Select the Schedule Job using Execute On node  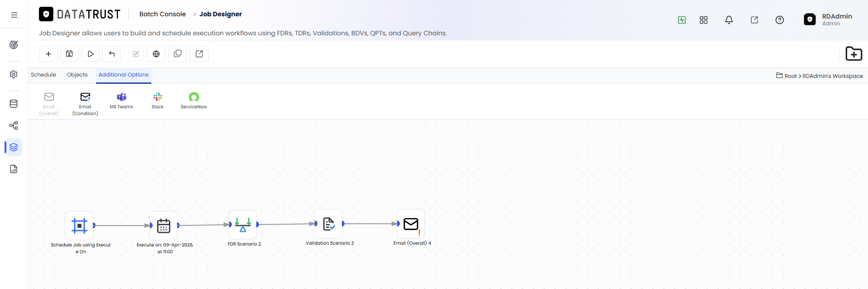tap(79, 225)
